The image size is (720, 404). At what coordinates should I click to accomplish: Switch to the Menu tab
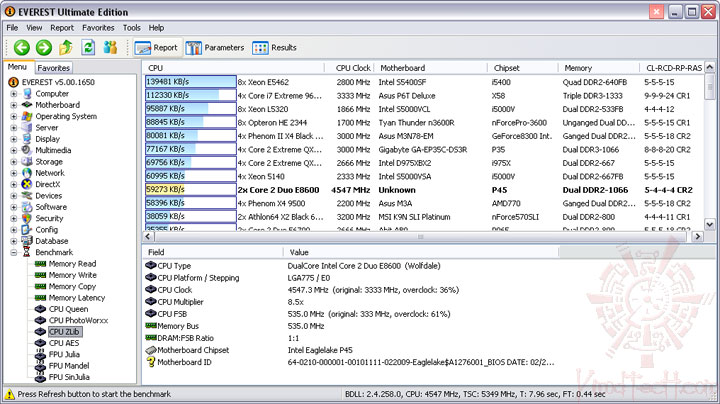(17, 67)
